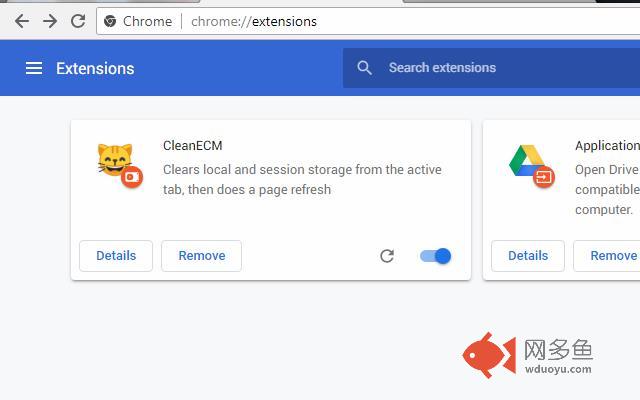Click the CleanECM extension name
Image resolution: width=640 pixels, height=400 pixels.
click(x=193, y=146)
